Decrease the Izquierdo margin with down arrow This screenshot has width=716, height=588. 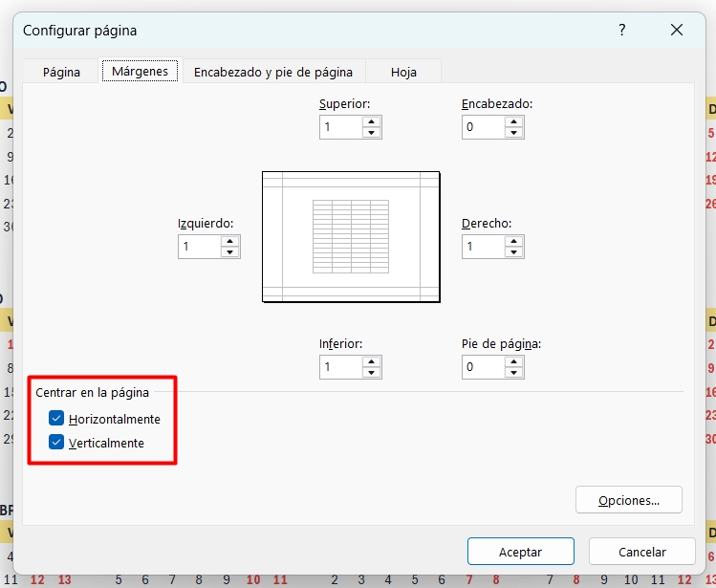click(229, 252)
